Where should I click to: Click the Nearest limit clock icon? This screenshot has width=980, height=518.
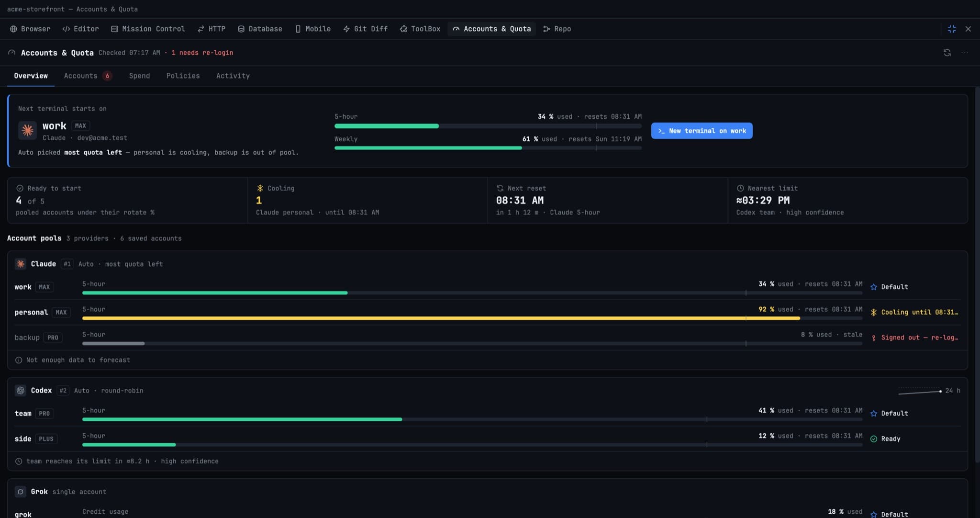point(740,188)
